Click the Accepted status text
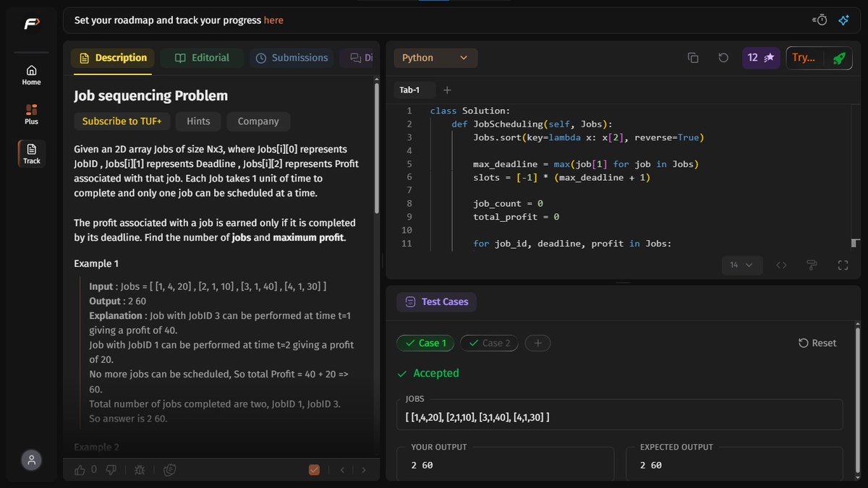The image size is (868, 488). pos(436,373)
